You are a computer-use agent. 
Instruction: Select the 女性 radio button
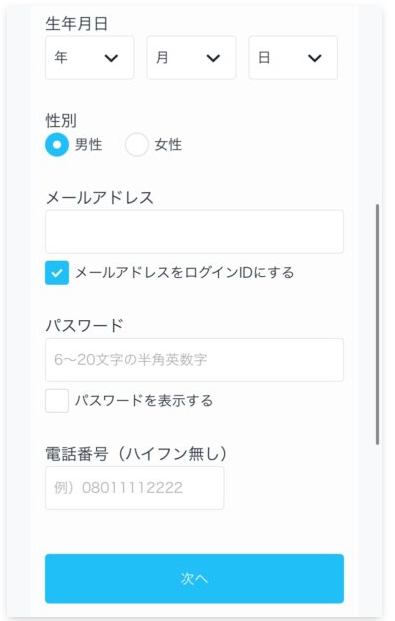coord(137,145)
